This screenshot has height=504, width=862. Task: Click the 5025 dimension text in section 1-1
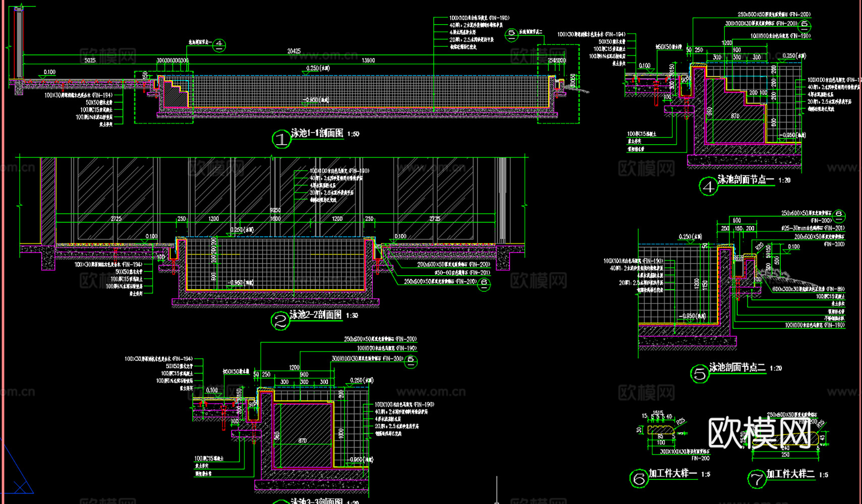[90, 60]
